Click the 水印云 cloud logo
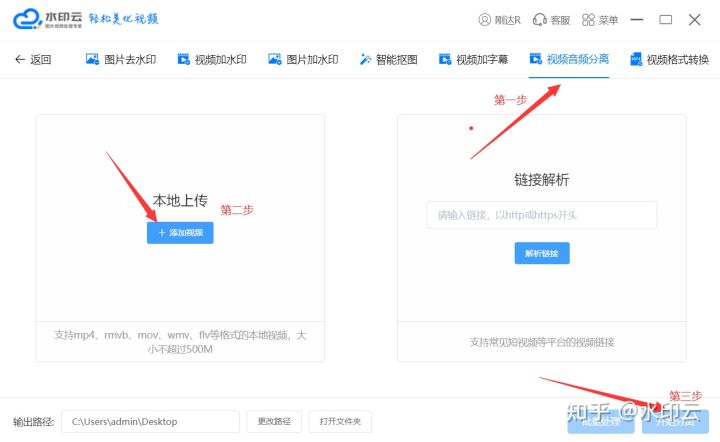Viewport: 720px width, 442px height. click(x=48, y=19)
